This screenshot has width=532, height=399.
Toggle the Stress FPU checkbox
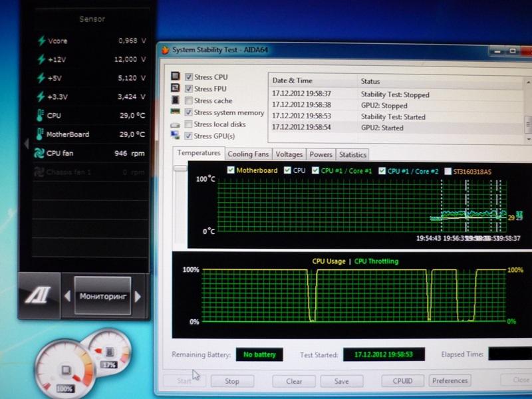189,89
